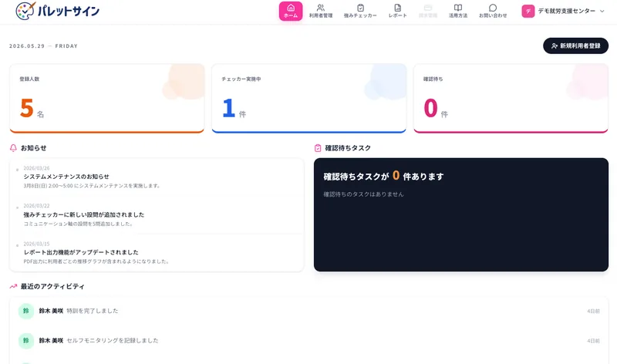Click the bell icon beside お知らせ

tap(13, 148)
